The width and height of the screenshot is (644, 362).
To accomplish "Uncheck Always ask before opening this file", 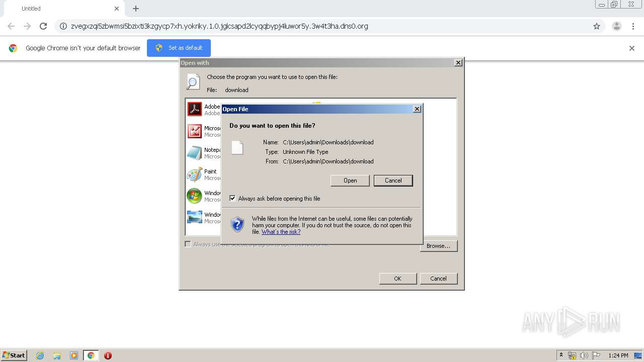I will pyautogui.click(x=232, y=199).
